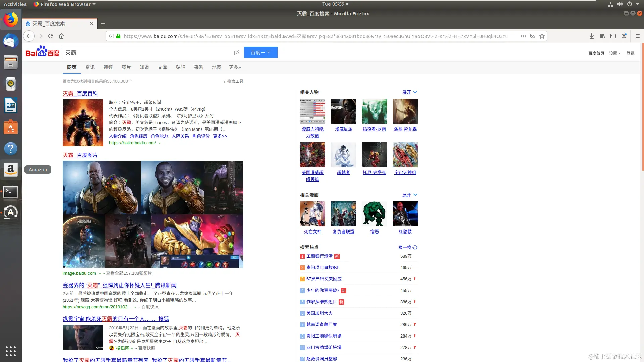Click the 百度首页 link
This screenshot has width=644, height=362.
(596, 53)
